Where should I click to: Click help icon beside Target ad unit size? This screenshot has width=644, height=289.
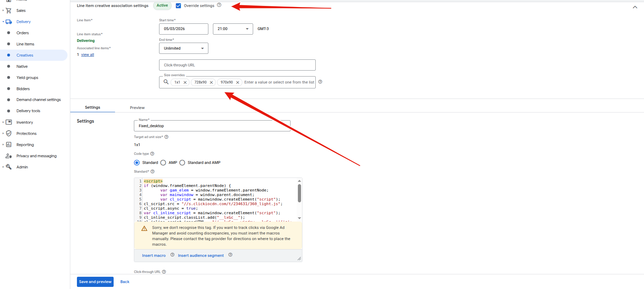166,137
